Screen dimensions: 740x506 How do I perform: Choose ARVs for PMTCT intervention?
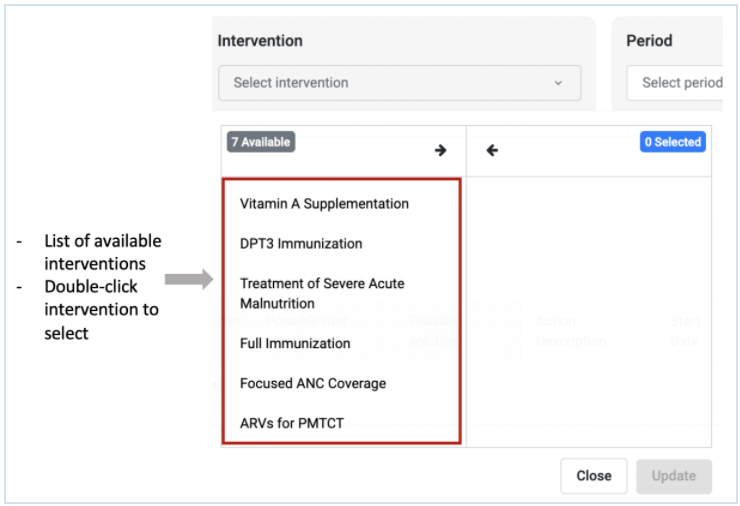pyautogui.click(x=292, y=423)
